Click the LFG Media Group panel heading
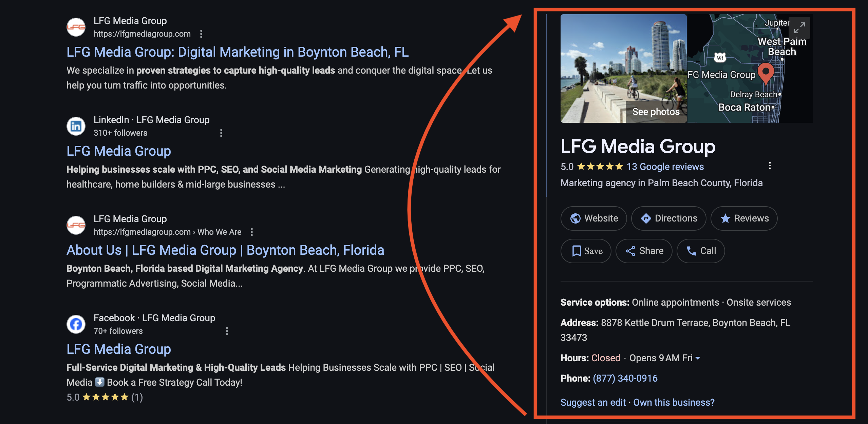The image size is (868, 424). click(638, 147)
